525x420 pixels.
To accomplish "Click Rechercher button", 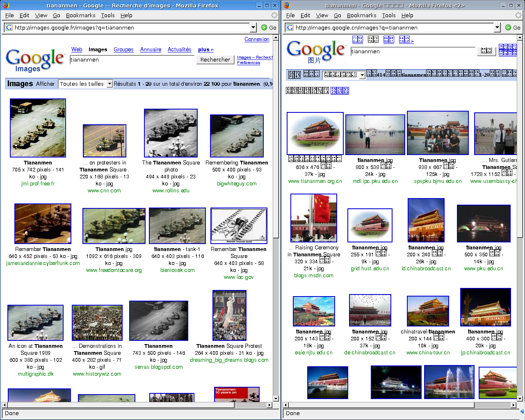I will pos(215,59).
